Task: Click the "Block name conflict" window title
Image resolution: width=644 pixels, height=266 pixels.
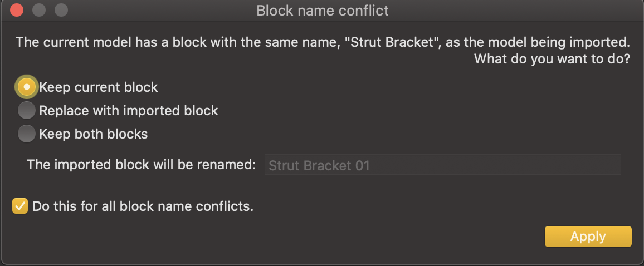Action: pos(322,11)
